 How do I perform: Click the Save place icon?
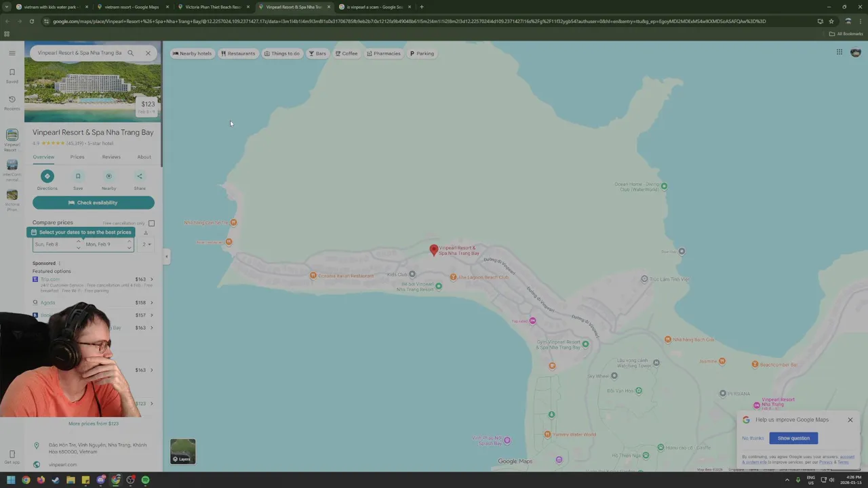78,176
